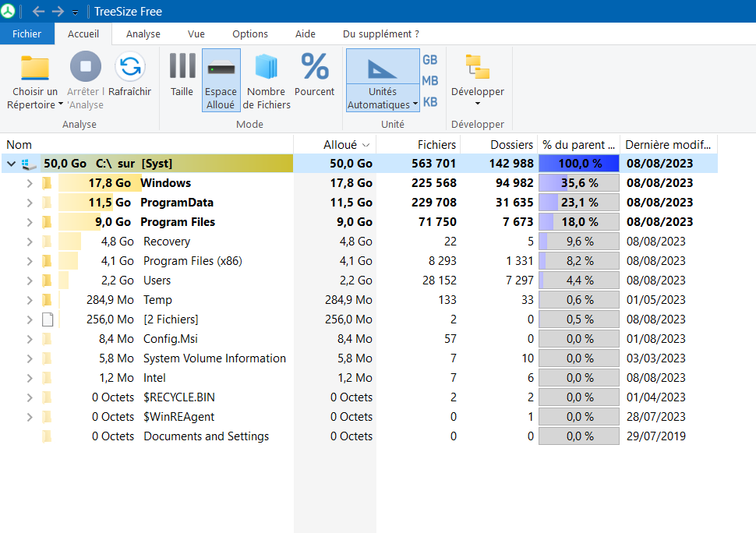Expand the Users folder
The image size is (756, 533).
pos(30,281)
